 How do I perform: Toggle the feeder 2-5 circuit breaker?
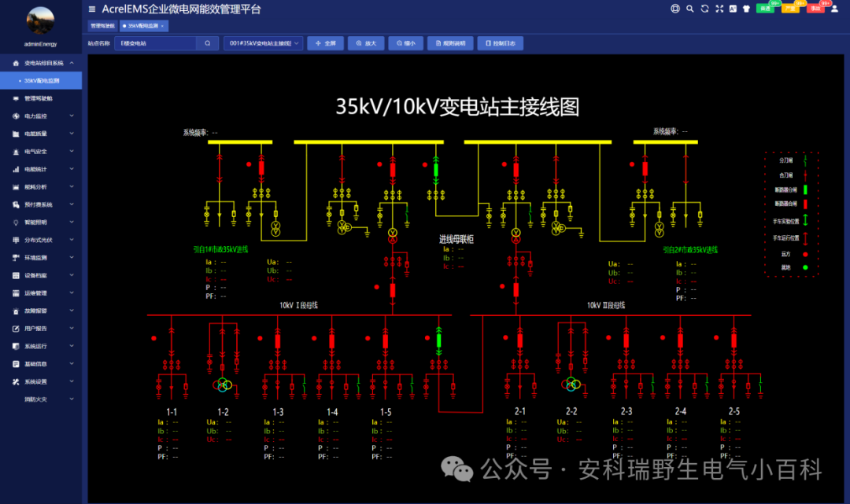[734, 340]
